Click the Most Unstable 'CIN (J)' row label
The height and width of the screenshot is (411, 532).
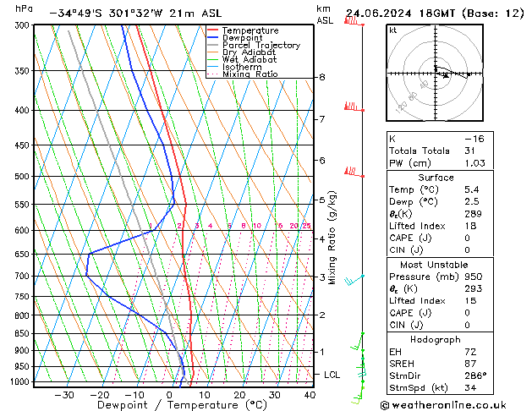[x=406, y=326]
